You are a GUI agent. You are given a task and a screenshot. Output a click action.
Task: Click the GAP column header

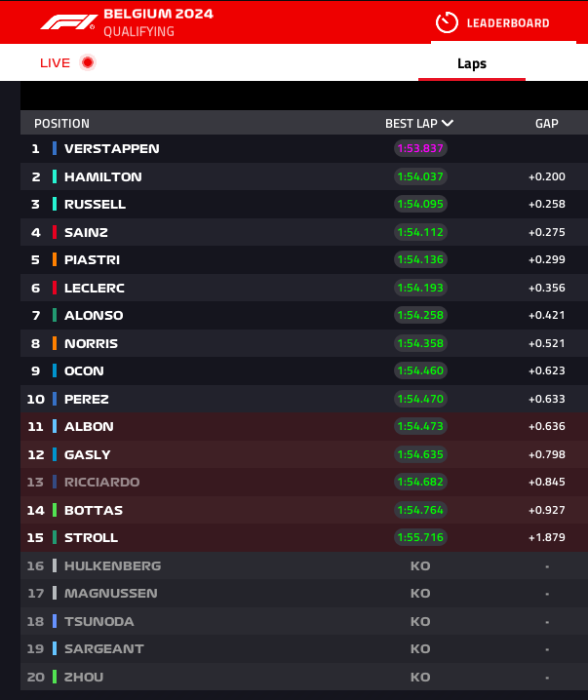(x=546, y=123)
